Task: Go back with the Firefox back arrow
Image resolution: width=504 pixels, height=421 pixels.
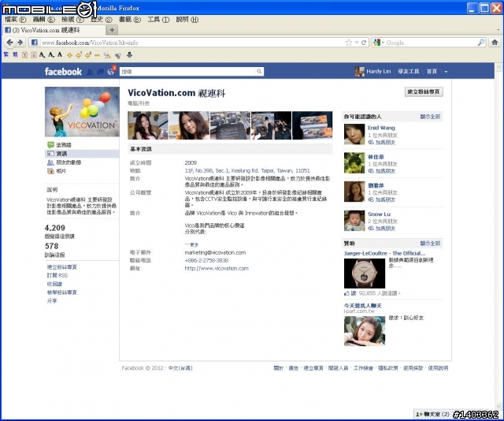Action: [x=10, y=42]
